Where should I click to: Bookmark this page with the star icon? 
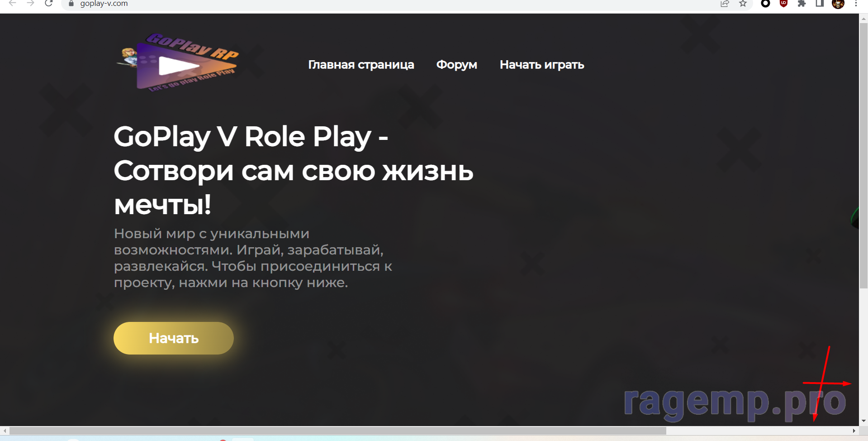743,4
